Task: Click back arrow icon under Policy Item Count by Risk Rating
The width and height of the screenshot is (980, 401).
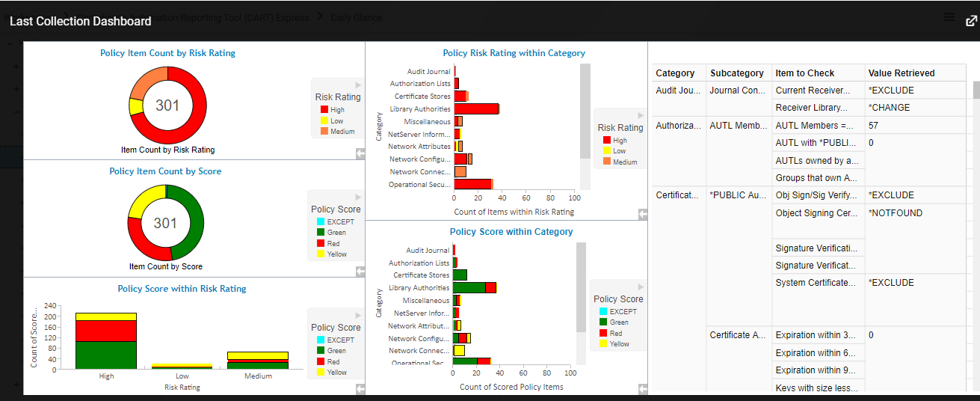Action: point(360,153)
